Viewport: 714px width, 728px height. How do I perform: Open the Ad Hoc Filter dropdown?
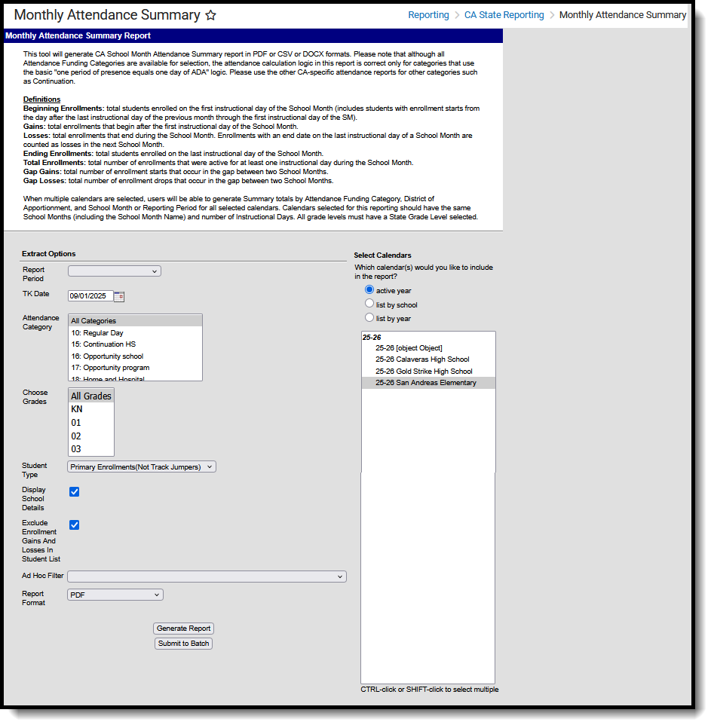[206, 575]
